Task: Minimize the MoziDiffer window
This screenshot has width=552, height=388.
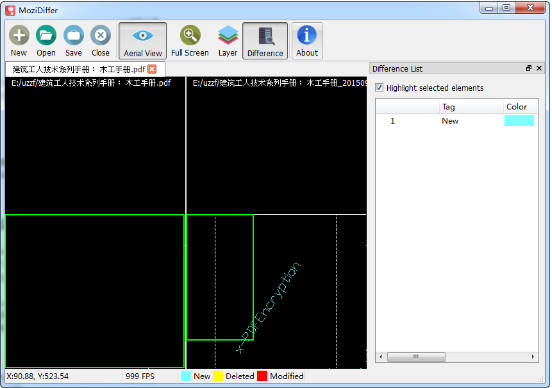Action: [x=489, y=8]
